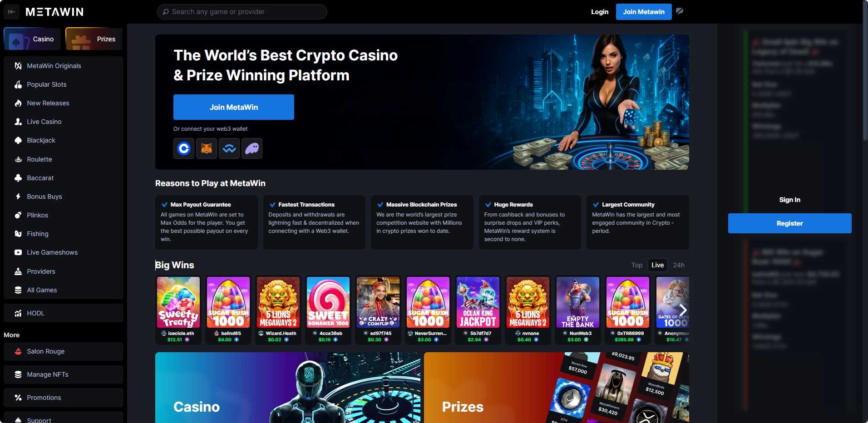This screenshot has height=423, width=868.
Task: Connect with the Phantom ghost wallet icon
Action: click(252, 148)
